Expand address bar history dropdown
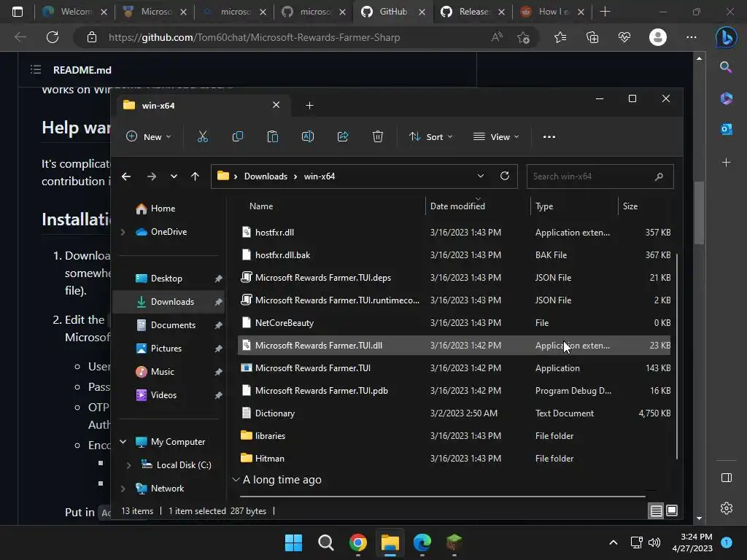 click(x=481, y=176)
